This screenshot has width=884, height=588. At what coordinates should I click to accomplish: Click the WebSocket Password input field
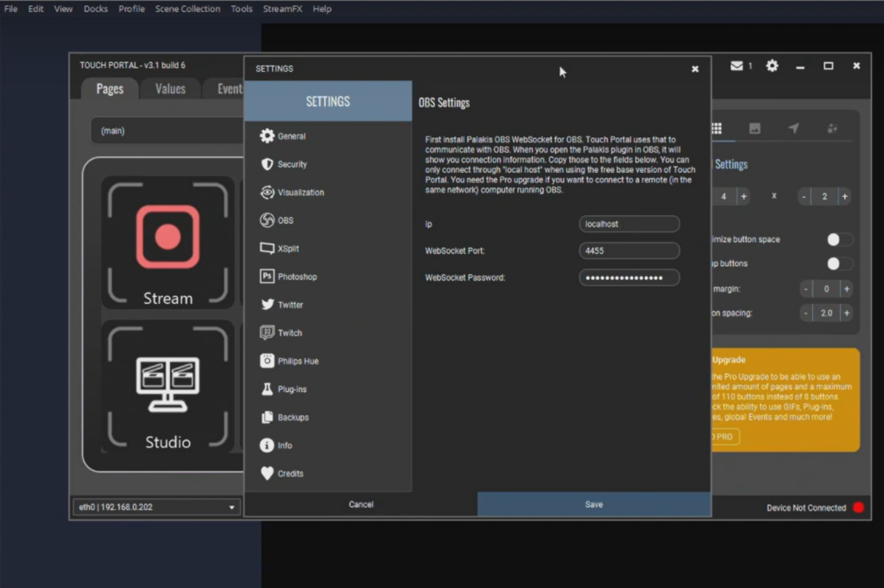point(628,277)
